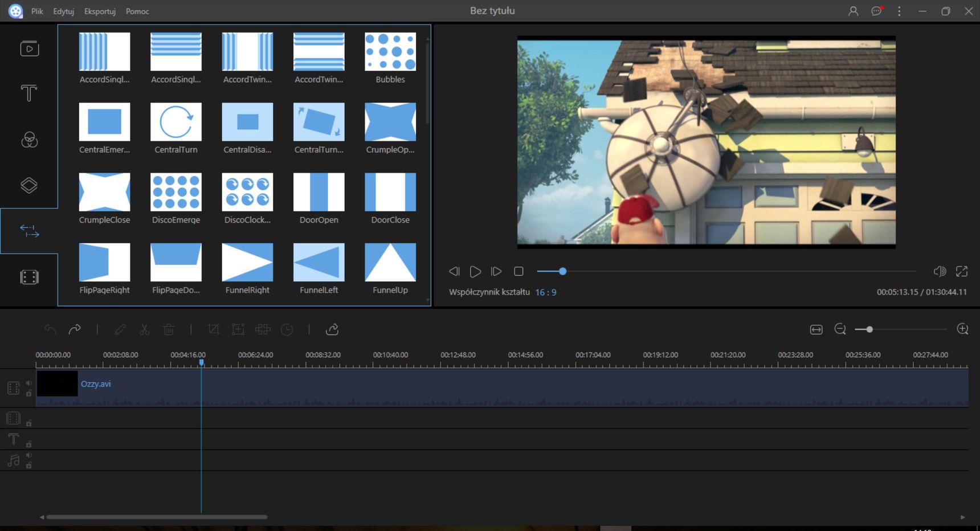The width and height of the screenshot is (980, 531).
Task: Split clip with the scissors icon
Action: point(144,329)
